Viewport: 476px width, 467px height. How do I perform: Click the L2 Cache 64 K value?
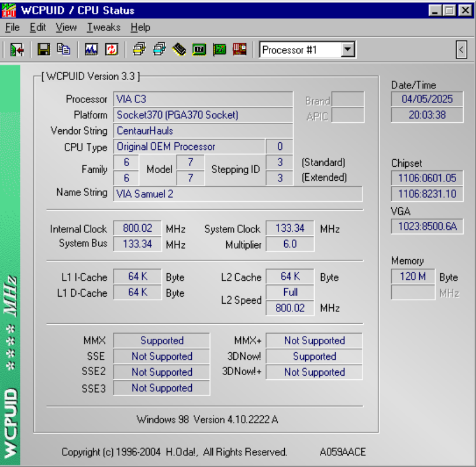click(290, 276)
